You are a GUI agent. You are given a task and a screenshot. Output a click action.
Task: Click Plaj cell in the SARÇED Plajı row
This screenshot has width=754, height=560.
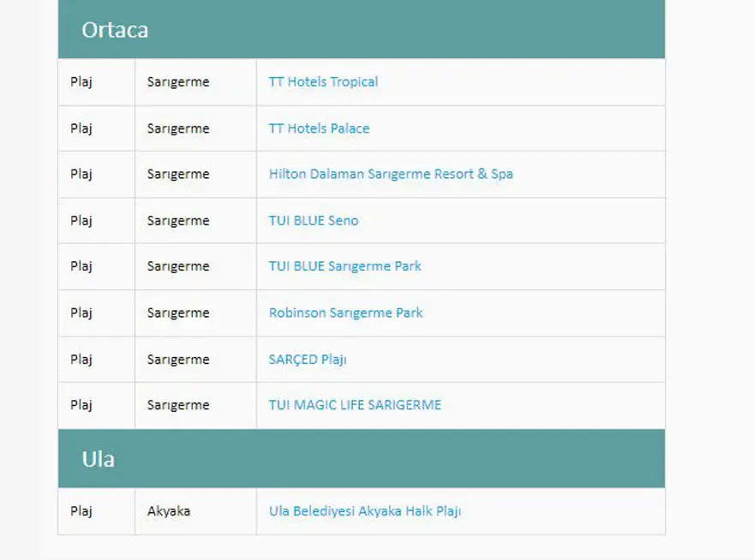(81, 360)
